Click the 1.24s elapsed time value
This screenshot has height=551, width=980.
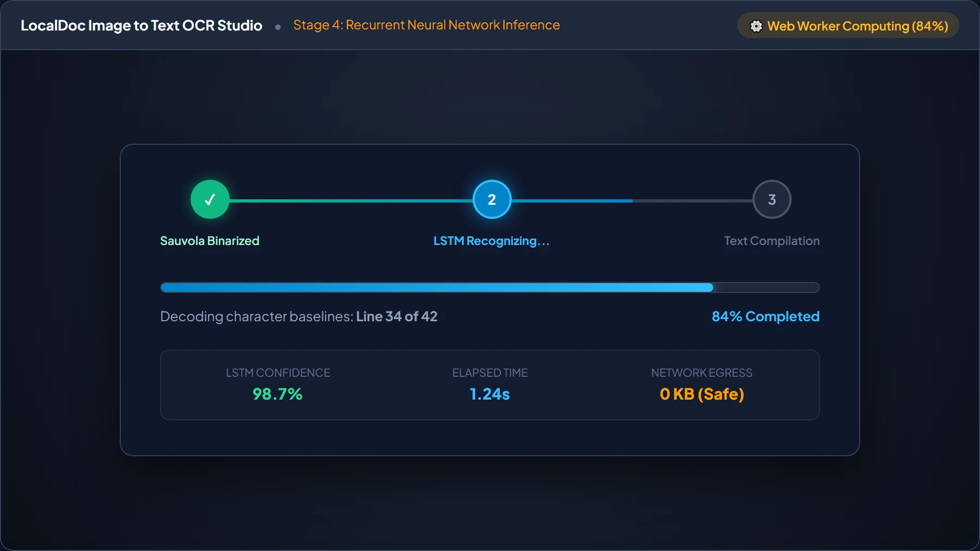click(489, 394)
